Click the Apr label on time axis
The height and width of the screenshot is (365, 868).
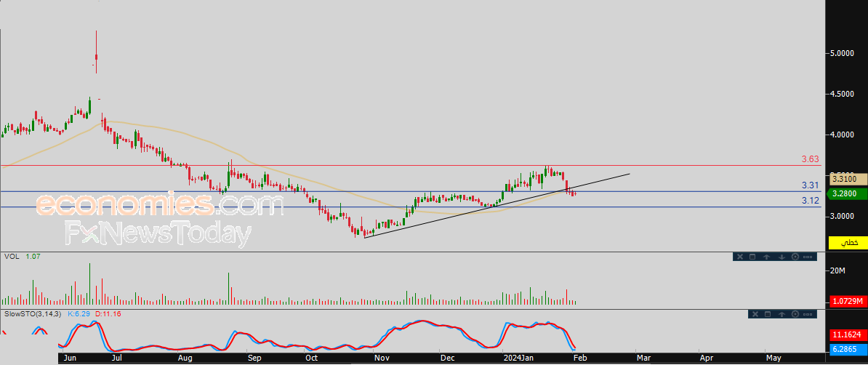pyautogui.click(x=707, y=358)
